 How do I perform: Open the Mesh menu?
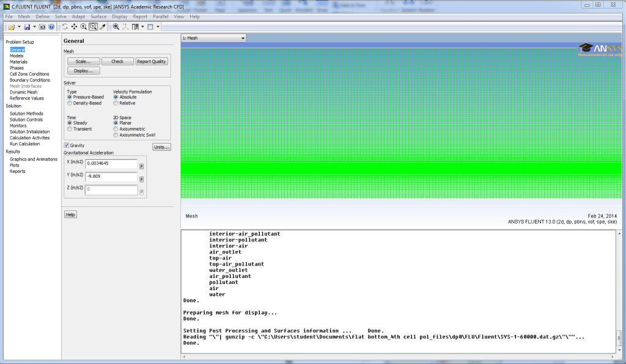(24, 16)
